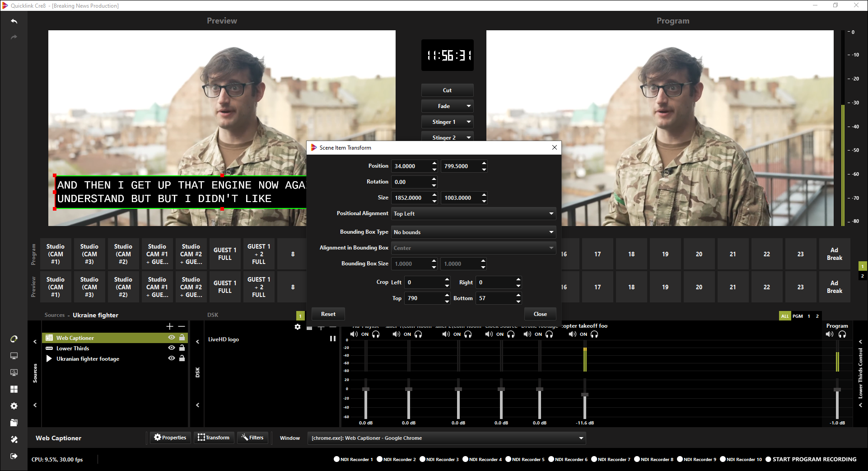Expand the Positional Alignment dropdown
Viewport: 868px width, 471px height.
coord(473,214)
